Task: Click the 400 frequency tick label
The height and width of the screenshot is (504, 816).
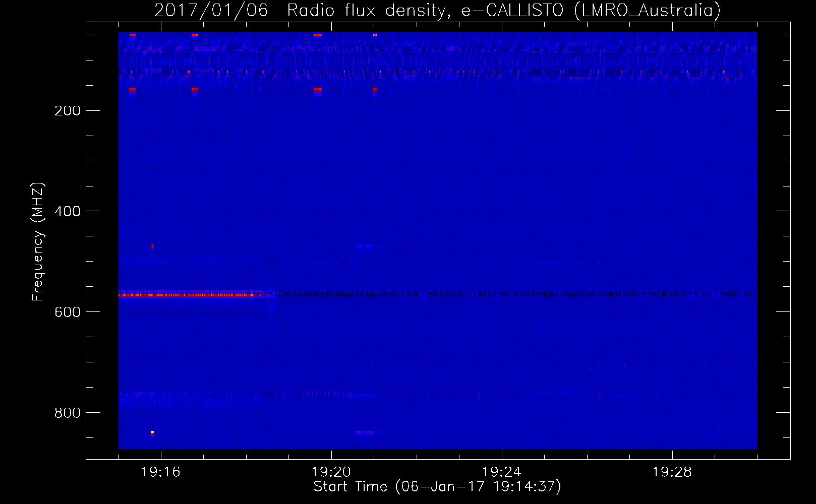Action: point(68,211)
